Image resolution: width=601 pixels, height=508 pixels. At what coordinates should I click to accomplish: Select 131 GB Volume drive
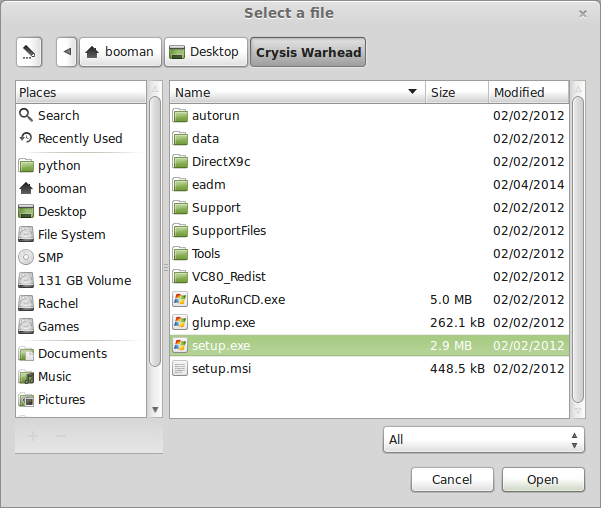pos(81,281)
